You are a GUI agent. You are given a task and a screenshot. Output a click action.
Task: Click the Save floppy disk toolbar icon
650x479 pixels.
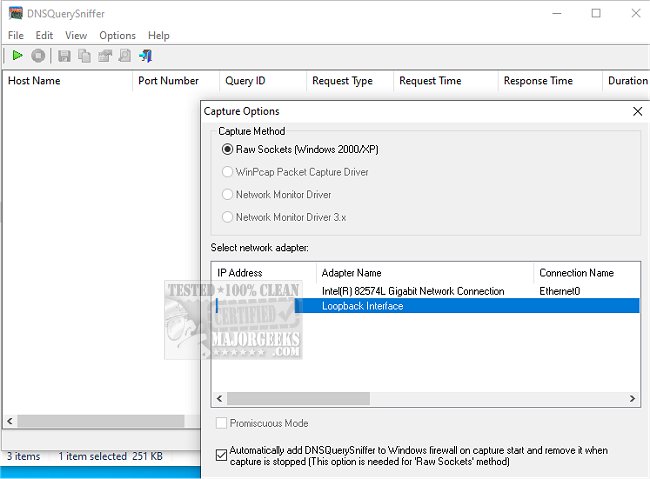pos(64,56)
